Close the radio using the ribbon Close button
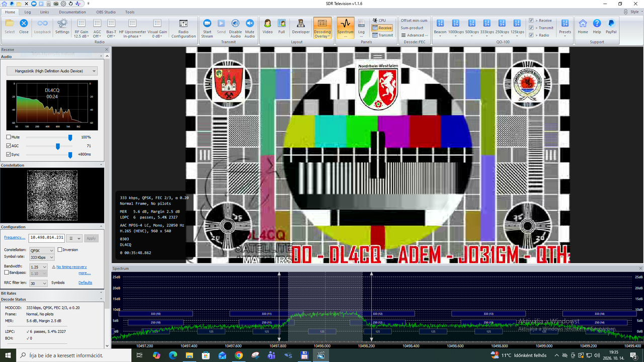Screen dimensions: 644x362 24,27
